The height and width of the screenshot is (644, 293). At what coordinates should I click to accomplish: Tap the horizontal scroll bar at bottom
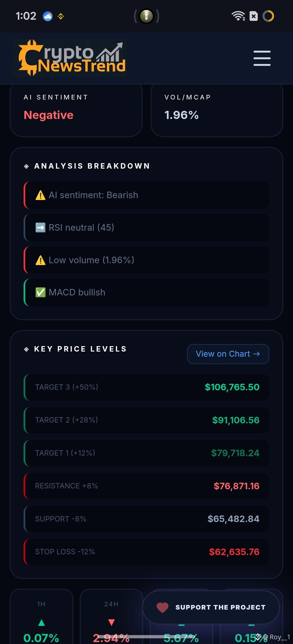click(146, 637)
